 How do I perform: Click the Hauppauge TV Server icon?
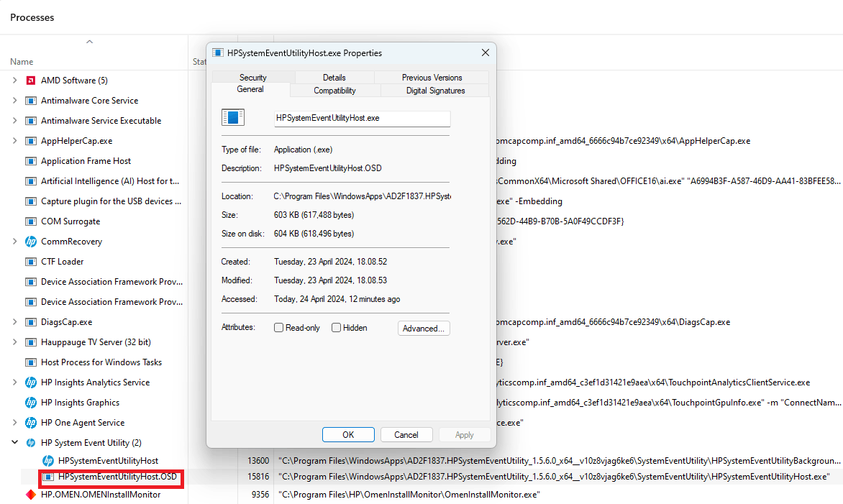tap(31, 342)
